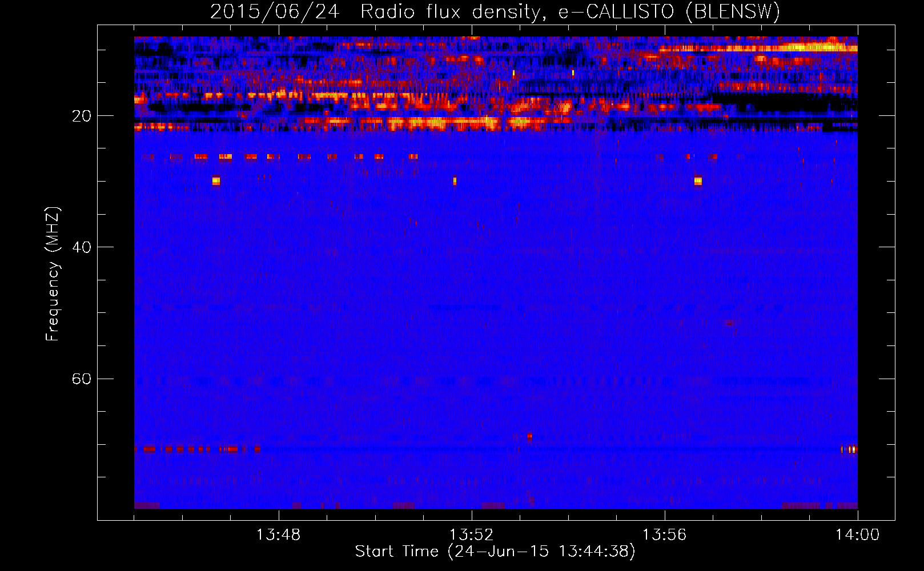Select the 'Frequency (MHZ)' y-axis label
924x571 pixels.
click(52, 274)
